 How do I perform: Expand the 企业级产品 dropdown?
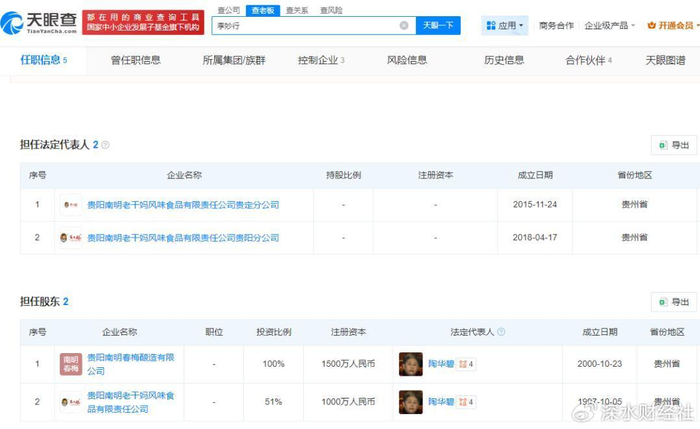[x=609, y=25]
